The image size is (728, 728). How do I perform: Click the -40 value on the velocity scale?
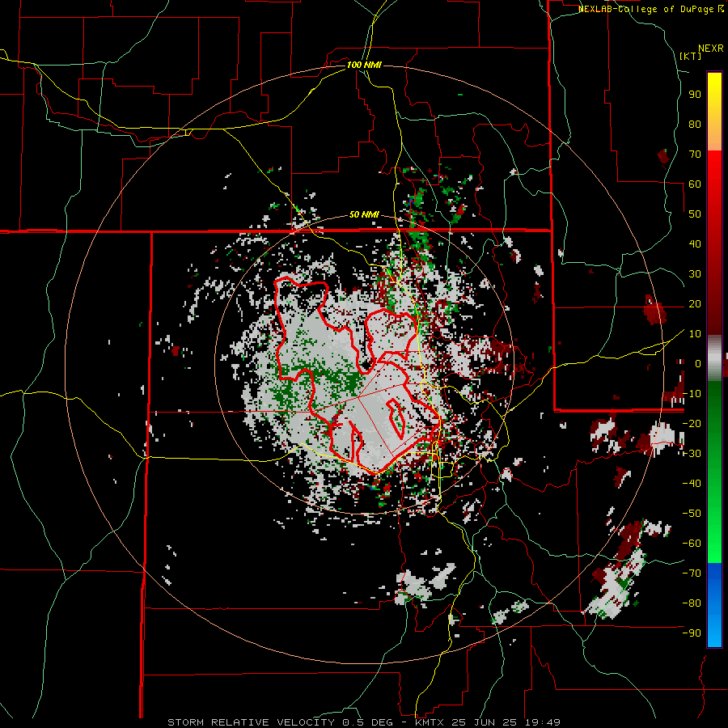(692, 484)
